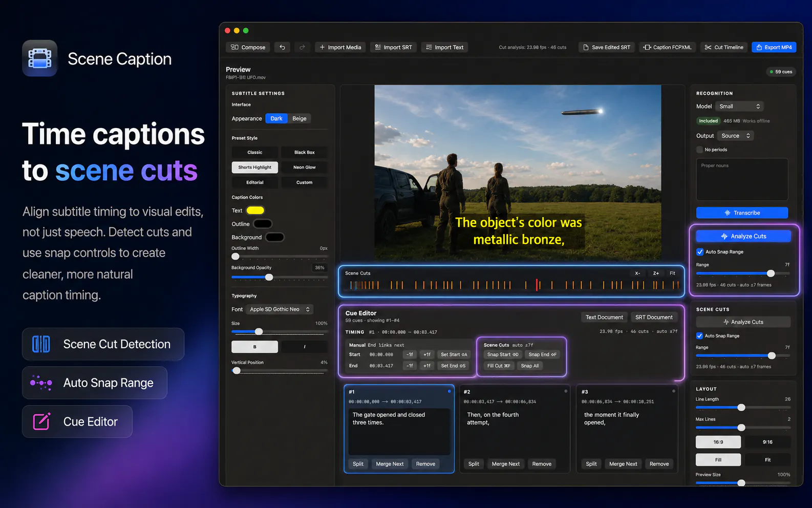
Task: Choose the Shorts Highlight preset style
Action: tap(255, 167)
